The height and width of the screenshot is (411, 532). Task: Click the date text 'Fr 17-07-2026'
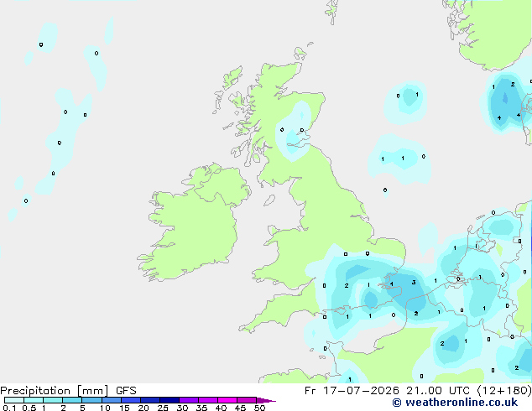352,391
